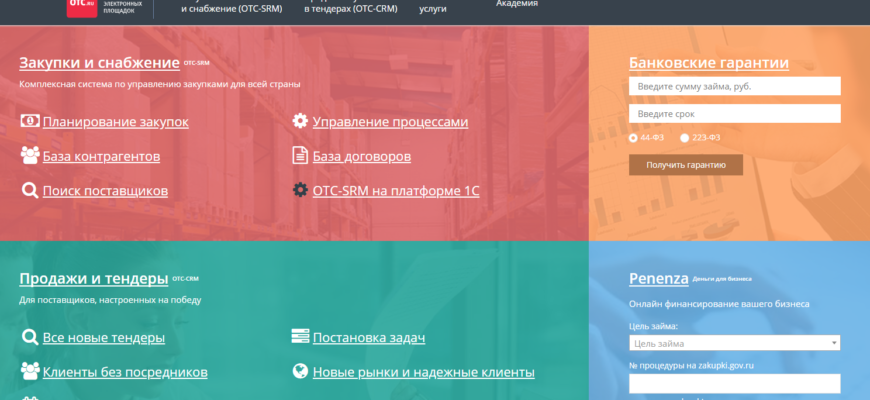870x400 pixels.
Task: Open the услуги header menu item
Action: click(x=433, y=9)
